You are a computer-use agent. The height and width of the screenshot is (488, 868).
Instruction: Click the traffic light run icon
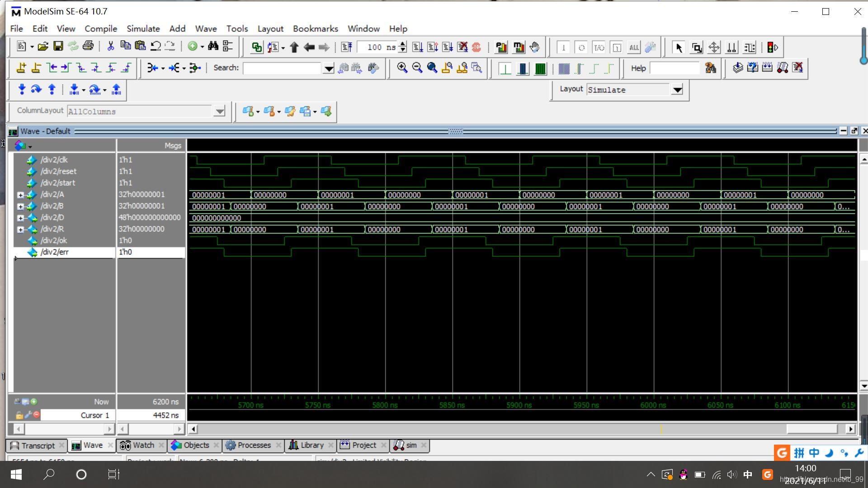[772, 47]
